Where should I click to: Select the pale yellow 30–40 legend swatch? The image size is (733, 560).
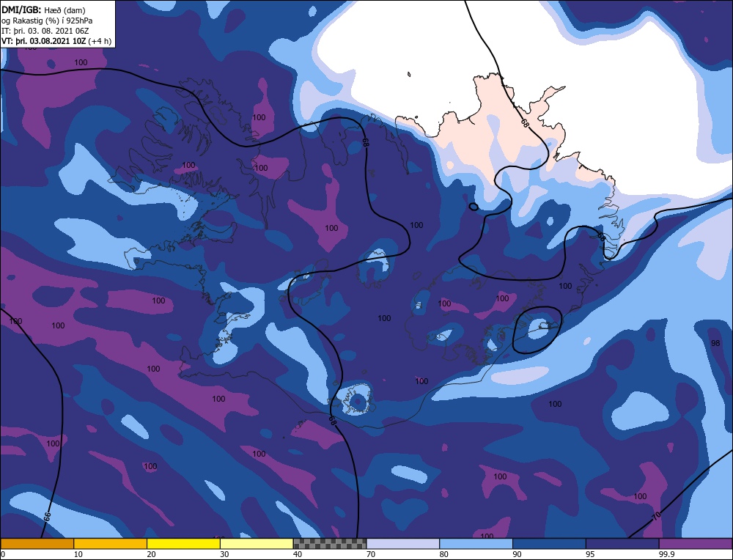tap(257, 543)
